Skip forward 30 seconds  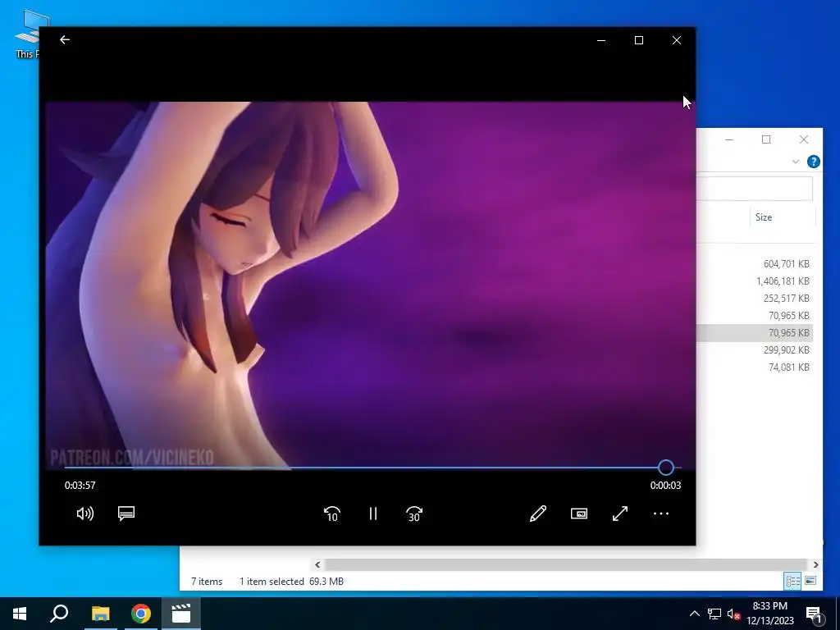414,514
